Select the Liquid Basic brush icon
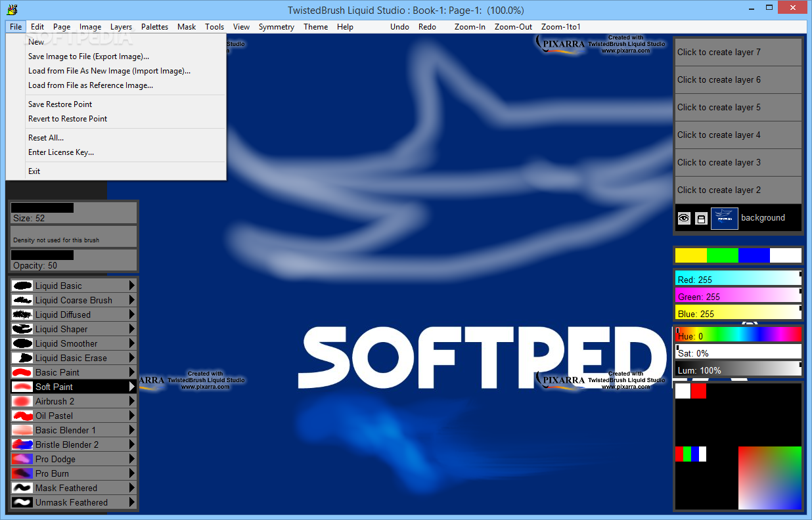Screen dimensions: 812x520 coord(22,286)
